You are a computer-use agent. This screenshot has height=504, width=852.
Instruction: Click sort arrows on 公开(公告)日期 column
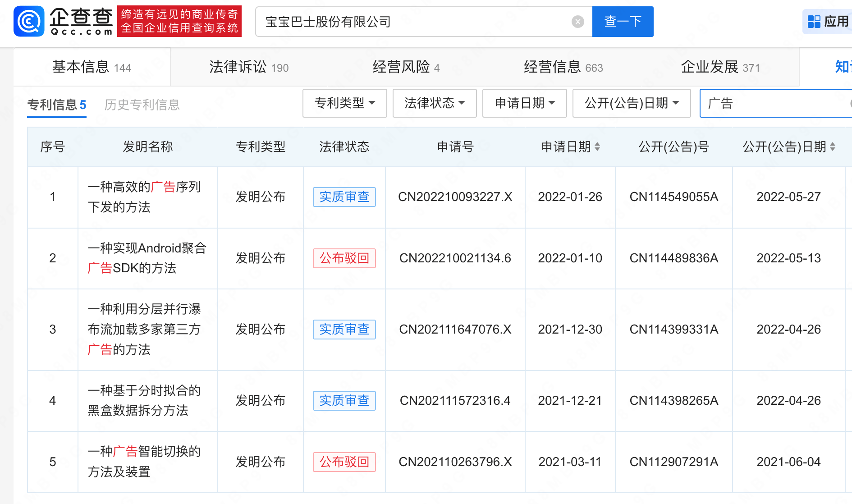831,147
